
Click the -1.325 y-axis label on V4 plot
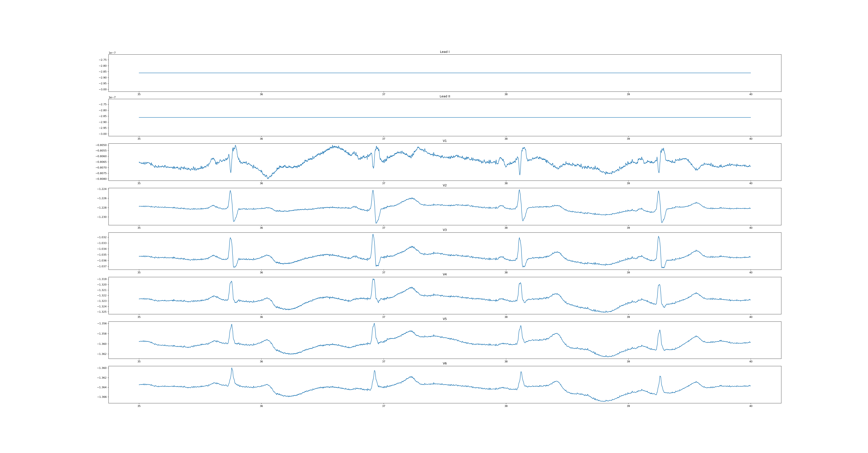pos(102,312)
